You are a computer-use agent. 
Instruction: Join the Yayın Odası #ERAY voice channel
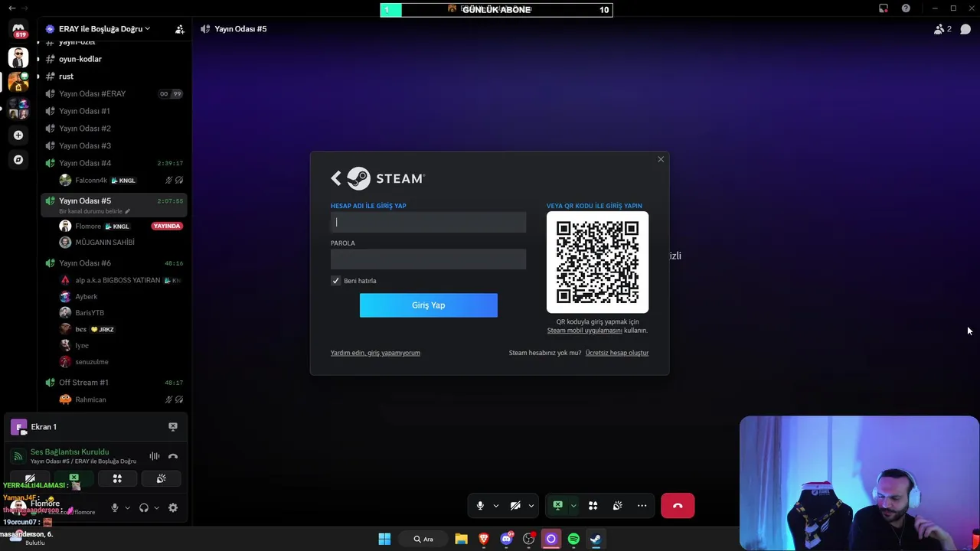tap(92, 93)
